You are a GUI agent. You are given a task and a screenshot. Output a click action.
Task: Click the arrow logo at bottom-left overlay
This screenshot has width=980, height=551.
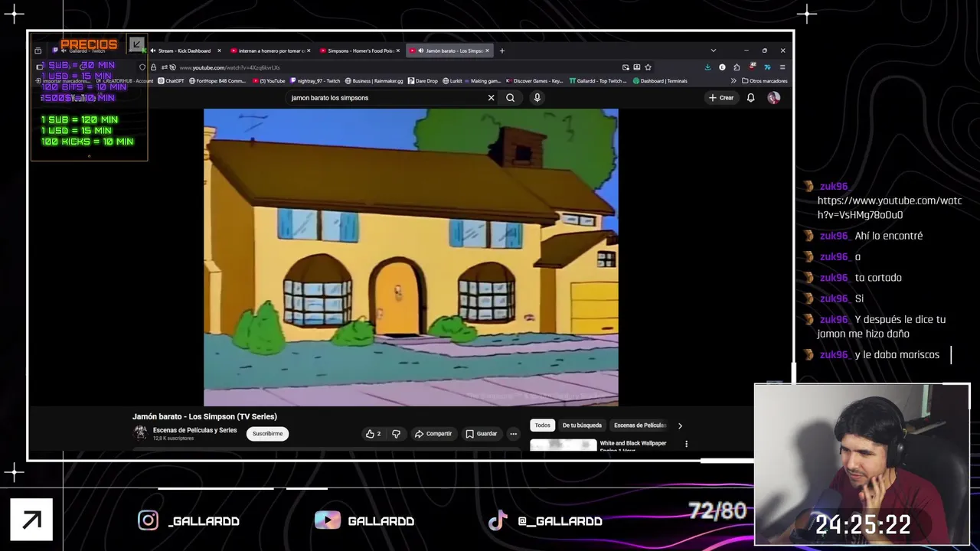click(31, 520)
